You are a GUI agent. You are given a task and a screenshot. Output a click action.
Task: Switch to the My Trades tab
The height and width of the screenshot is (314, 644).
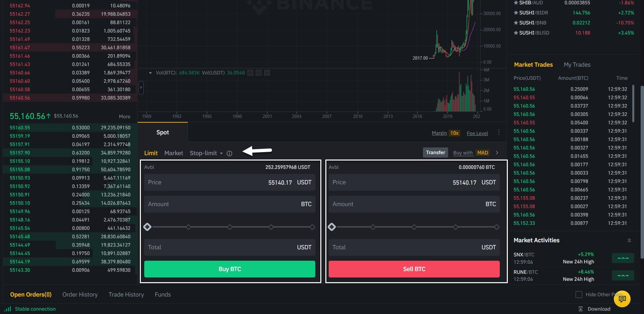(577, 65)
